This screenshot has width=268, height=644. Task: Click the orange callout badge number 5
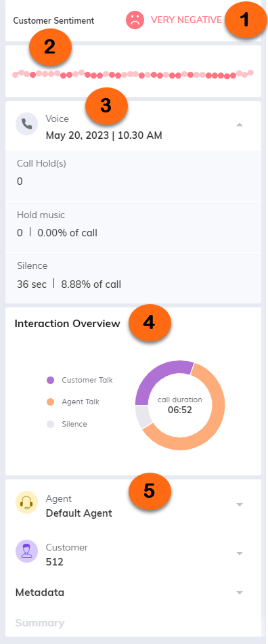pyautogui.click(x=149, y=490)
